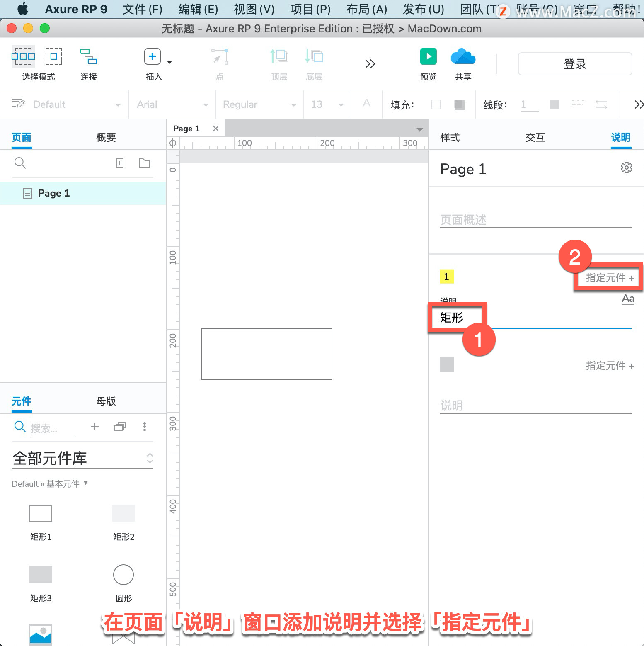Select the Connect tool
Viewport: 644px width, 646px height.
(89, 56)
